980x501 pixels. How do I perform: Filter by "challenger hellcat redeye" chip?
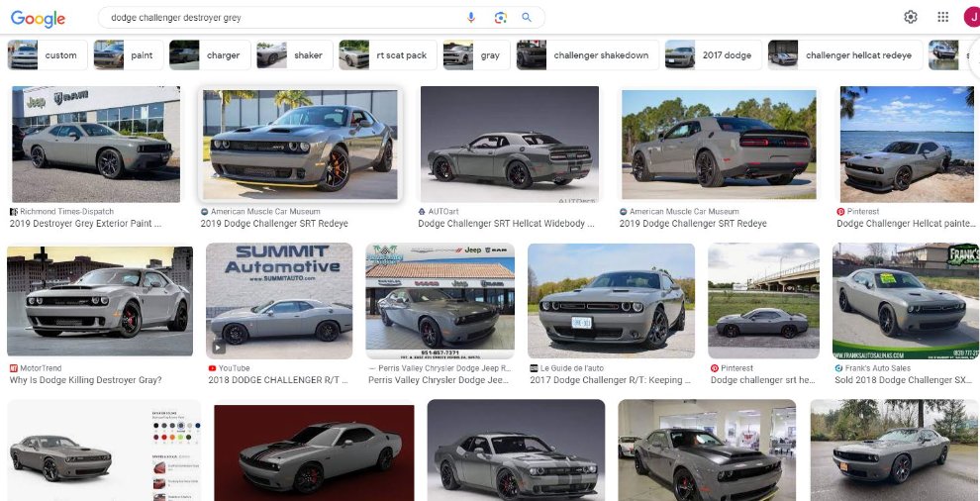coord(845,55)
